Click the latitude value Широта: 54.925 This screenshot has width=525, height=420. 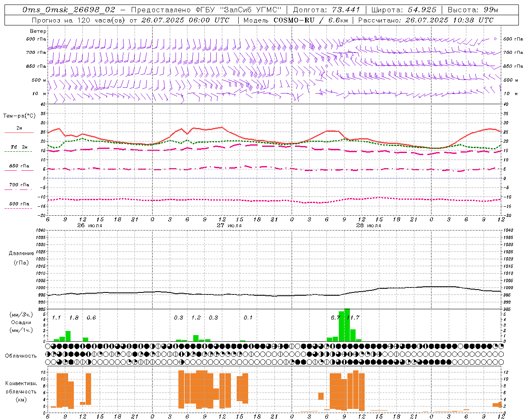(404, 9)
